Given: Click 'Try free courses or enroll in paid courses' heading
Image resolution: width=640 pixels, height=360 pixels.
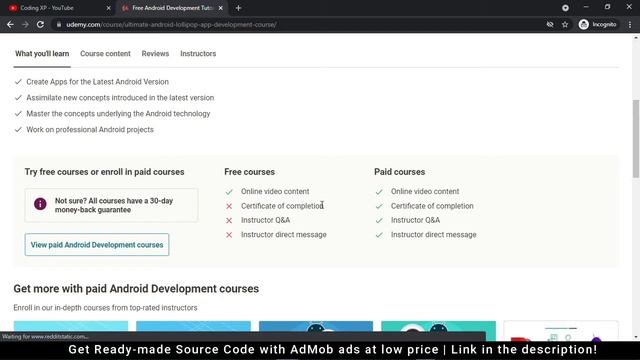Looking at the screenshot, I should coord(104,172).
